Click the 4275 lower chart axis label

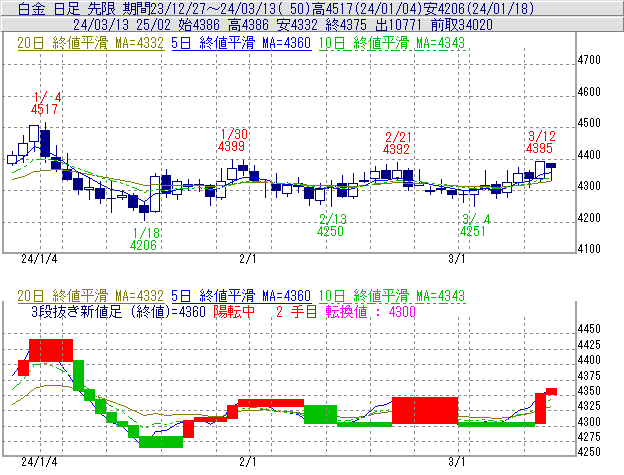589,437
